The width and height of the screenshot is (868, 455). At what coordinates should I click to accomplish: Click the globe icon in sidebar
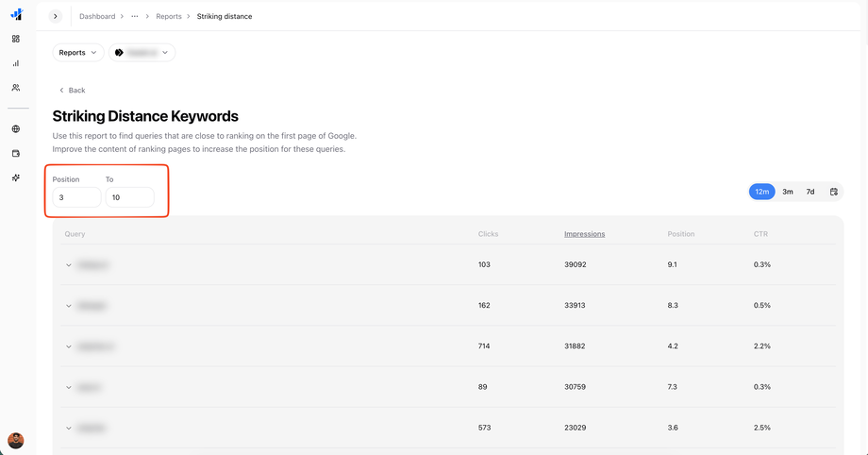16,129
